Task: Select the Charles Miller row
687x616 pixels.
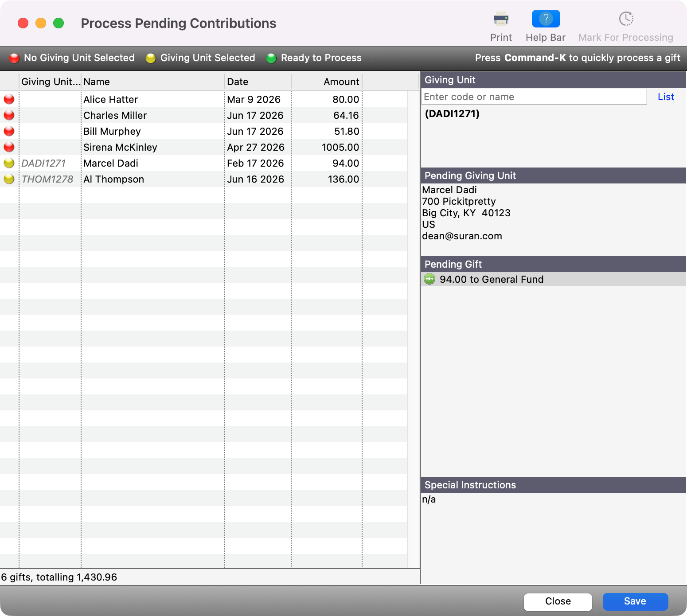Action: [203, 115]
